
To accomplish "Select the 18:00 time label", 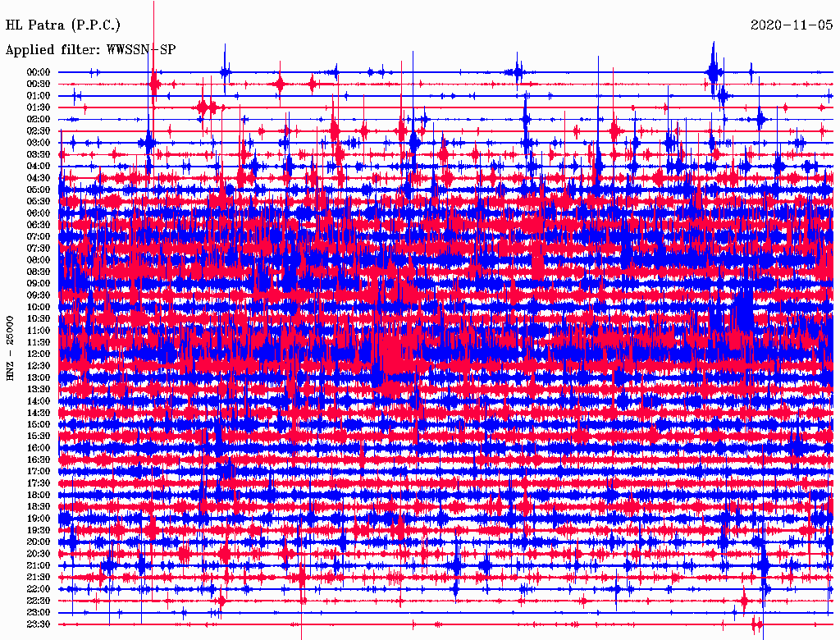I will coord(39,496).
